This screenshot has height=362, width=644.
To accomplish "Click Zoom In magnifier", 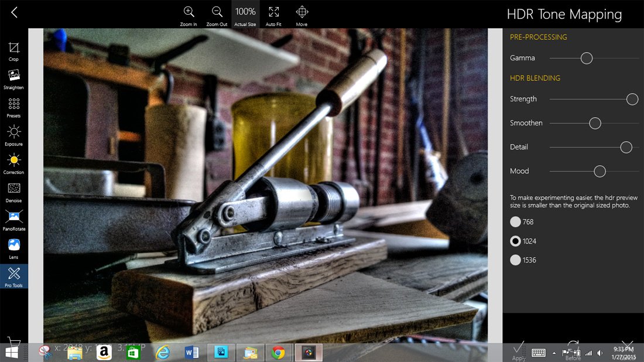I will pos(189,16).
